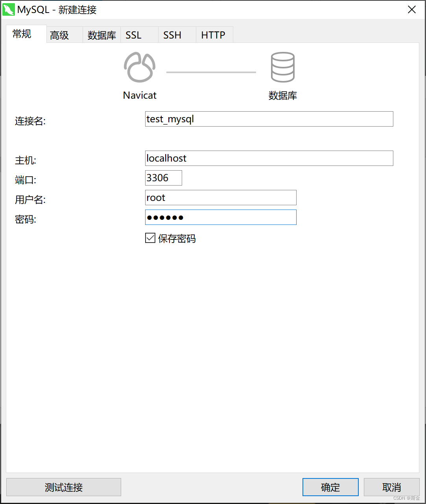Switch to the 高级 tab
426x504 pixels.
[x=59, y=35]
